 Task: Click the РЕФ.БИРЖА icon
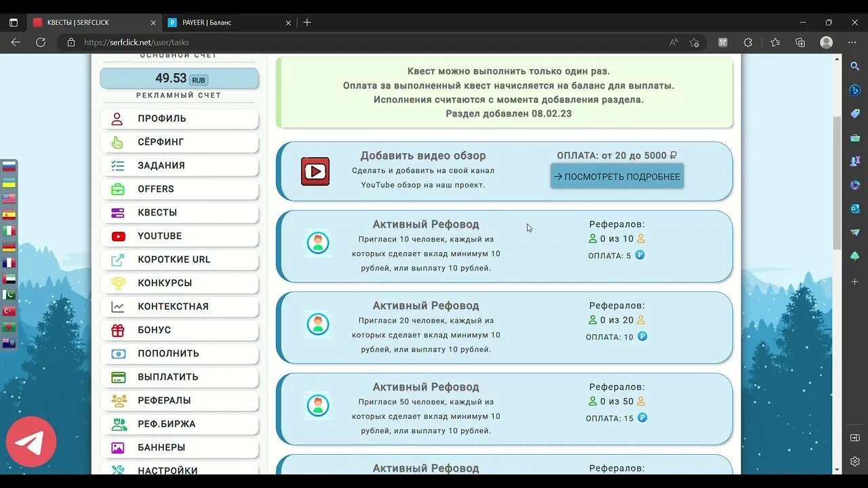coord(119,424)
